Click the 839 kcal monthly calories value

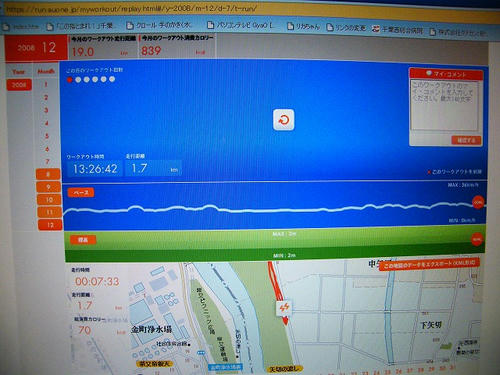tap(151, 51)
